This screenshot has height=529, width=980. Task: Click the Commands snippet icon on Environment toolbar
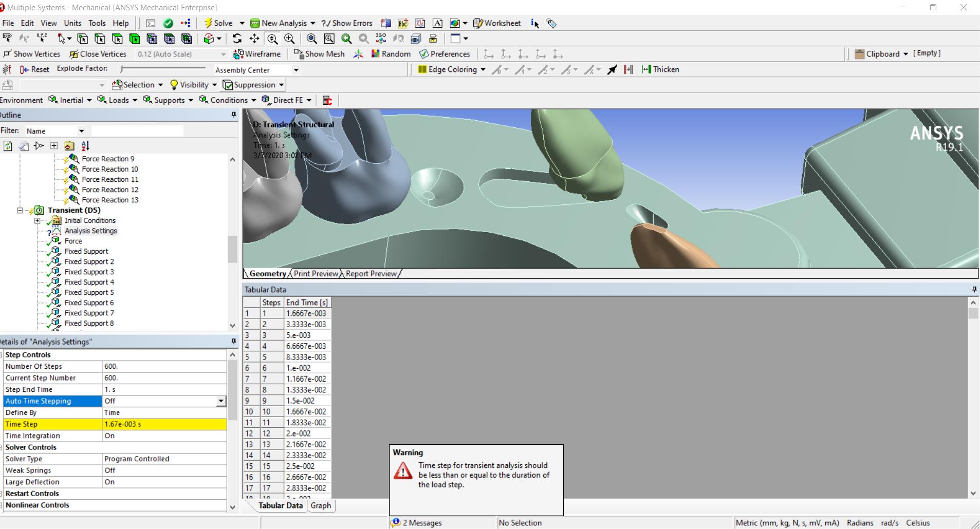tap(327, 100)
